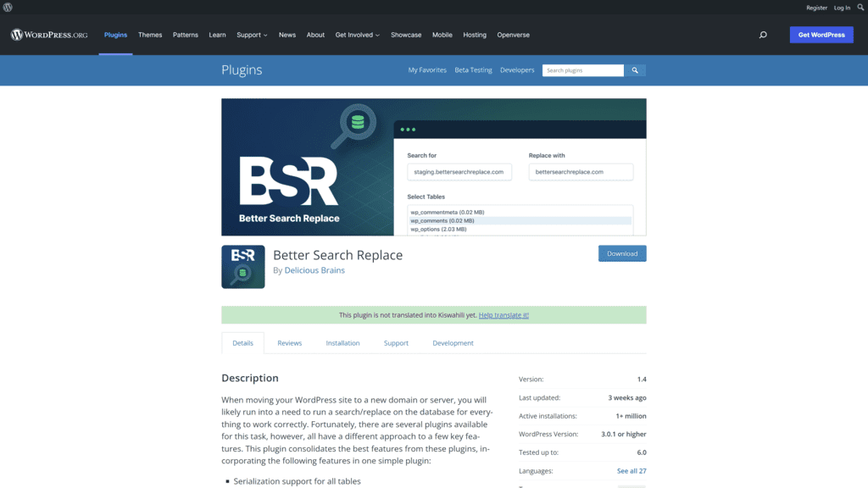This screenshot has height=488, width=868.
Task: Click the Description heading
Action: (250, 378)
